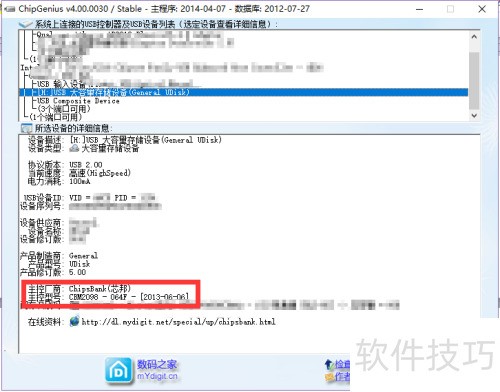Click the USB设备ID VID/PID line
This screenshot has width=500, height=392.
tap(91, 198)
